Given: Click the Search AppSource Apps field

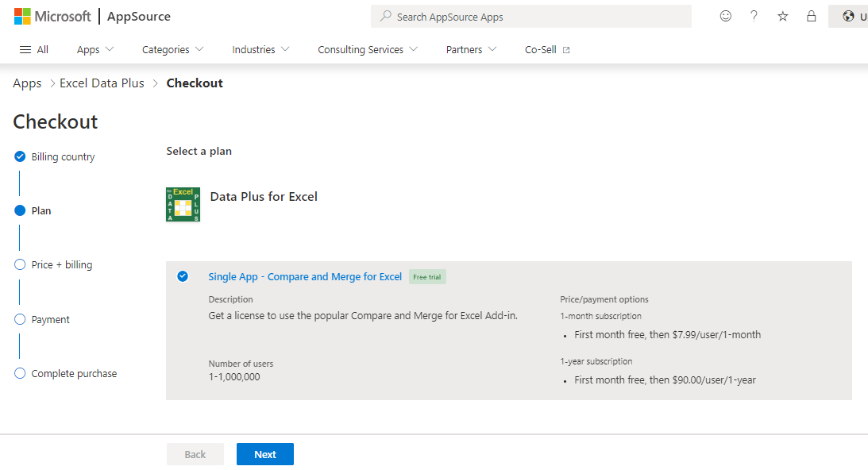Looking at the screenshot, I should (x=530, y=16).
